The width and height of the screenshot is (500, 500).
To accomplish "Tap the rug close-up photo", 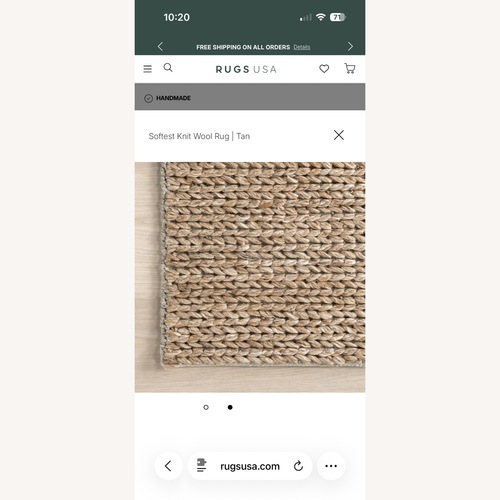I will [250, 277].
